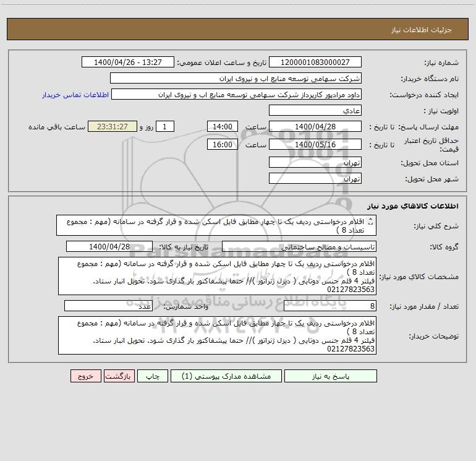Click the پاسخ به نیاز button
The width and height of the screenshot is (476, 461).
(x=331, y=376)
